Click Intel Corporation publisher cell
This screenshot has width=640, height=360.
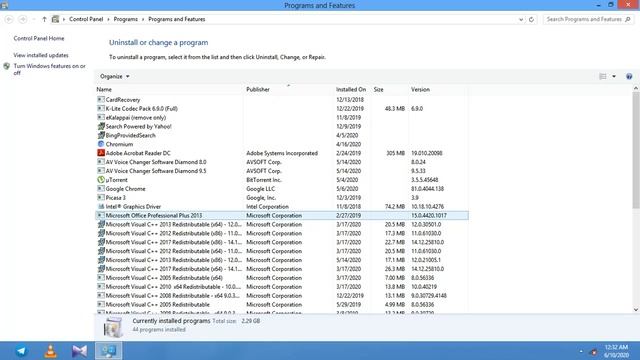(267, 207)
